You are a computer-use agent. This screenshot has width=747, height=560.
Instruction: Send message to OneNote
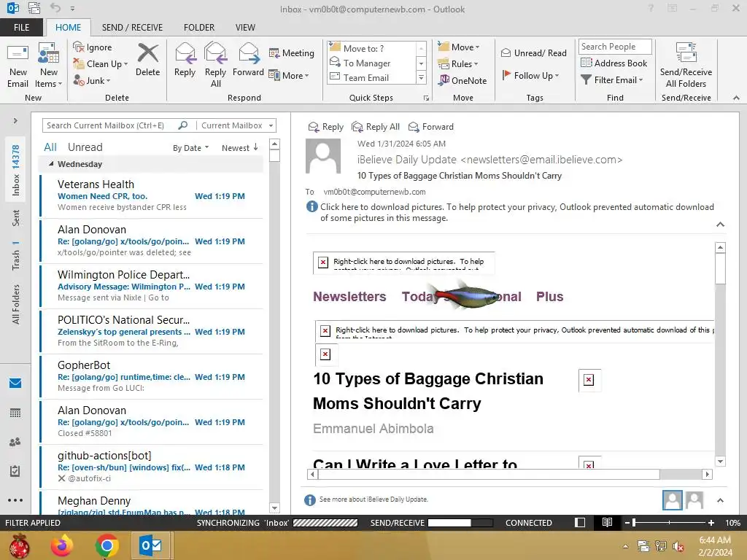(462, 80)
